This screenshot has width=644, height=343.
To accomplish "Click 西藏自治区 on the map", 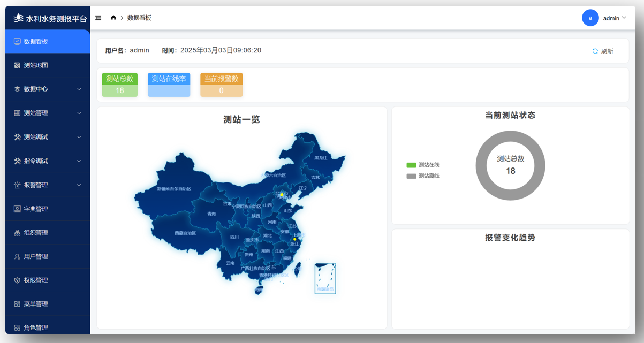I will tap(185, 233).
